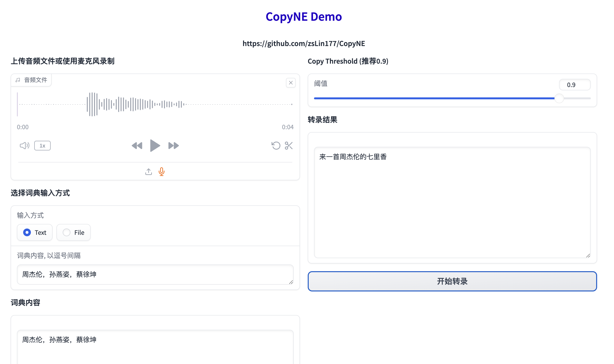Open the scissors trim tool
Screen dimensions: 614x364
point(289,146)
